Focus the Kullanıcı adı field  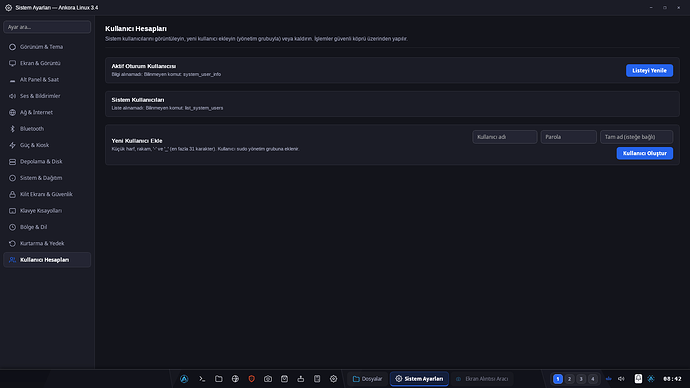coord(504,137)
